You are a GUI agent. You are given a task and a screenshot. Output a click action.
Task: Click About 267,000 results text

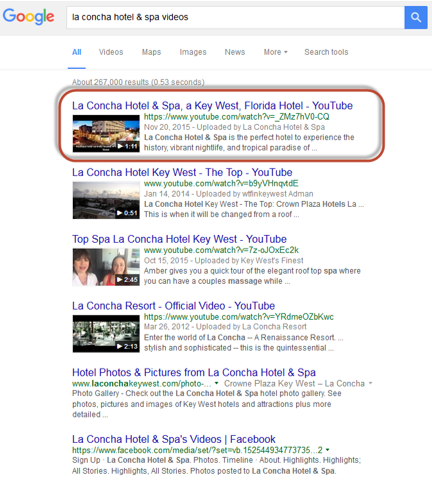tap(138, 82)
